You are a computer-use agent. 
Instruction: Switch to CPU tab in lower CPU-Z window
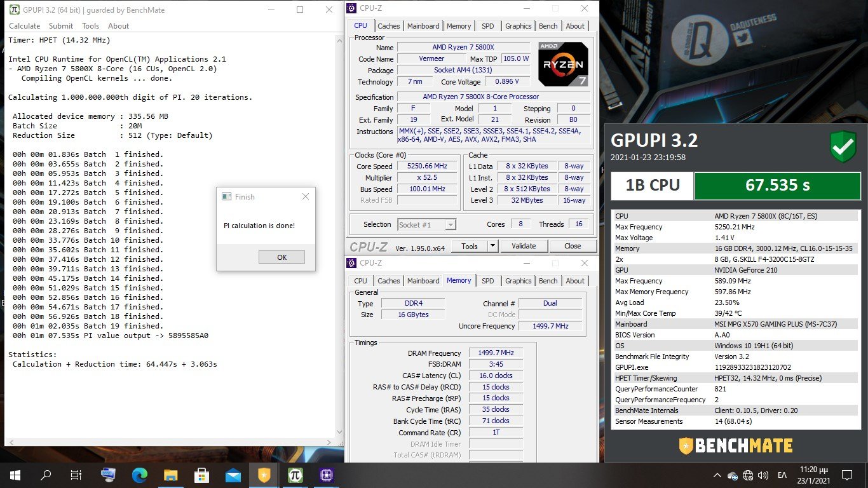click(360, 281)
